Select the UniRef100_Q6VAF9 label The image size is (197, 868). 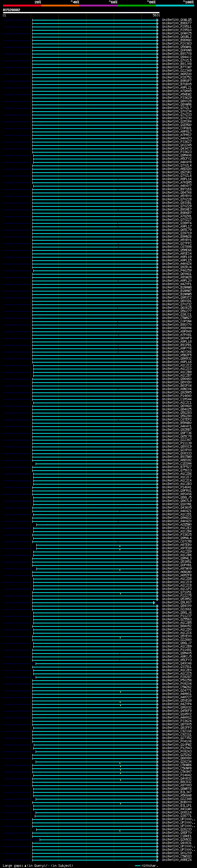click(x=177, y=338)
